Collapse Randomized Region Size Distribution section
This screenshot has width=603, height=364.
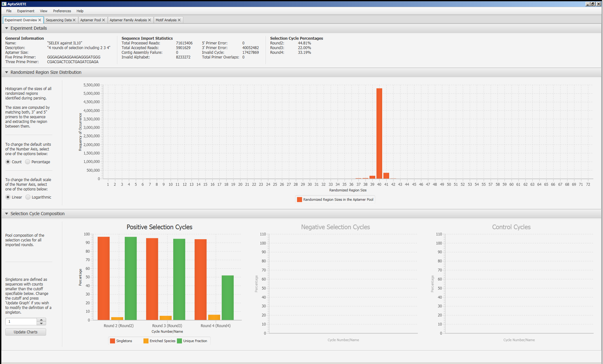[7, 72]
